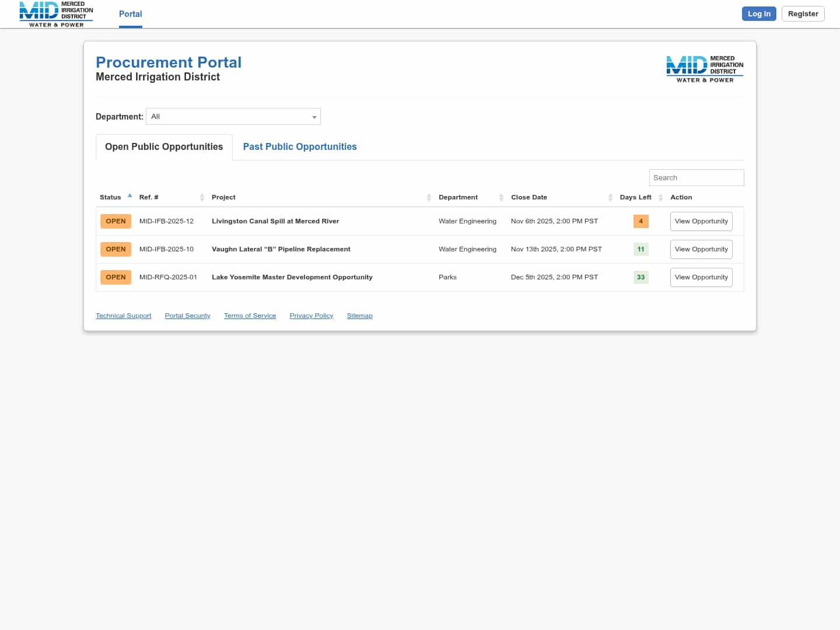Click the Days Left sort icon
Screen dimensions: 840x630
click(661, 197)
